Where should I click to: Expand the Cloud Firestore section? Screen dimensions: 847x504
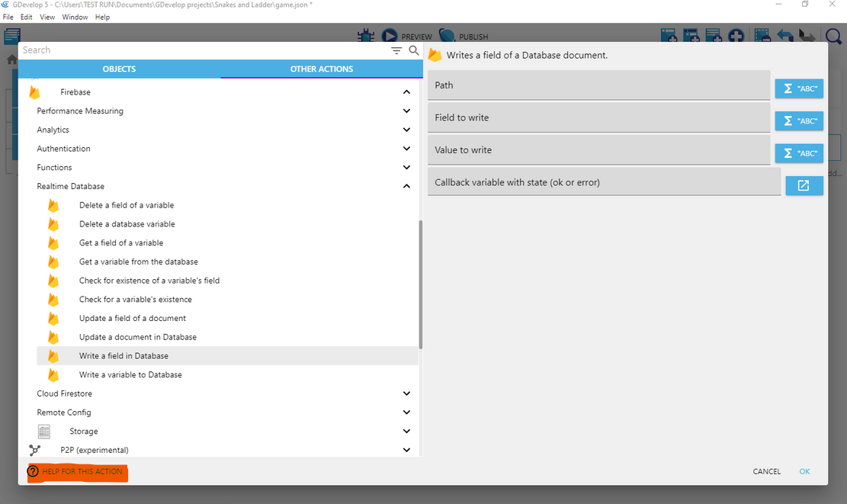[x=407, y=393]
